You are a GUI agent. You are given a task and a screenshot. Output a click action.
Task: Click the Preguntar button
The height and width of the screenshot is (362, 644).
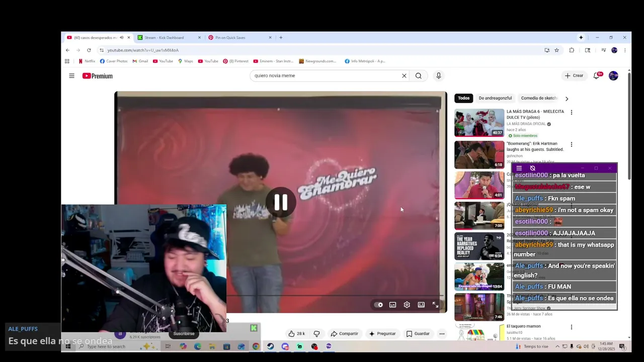(382, 334)
